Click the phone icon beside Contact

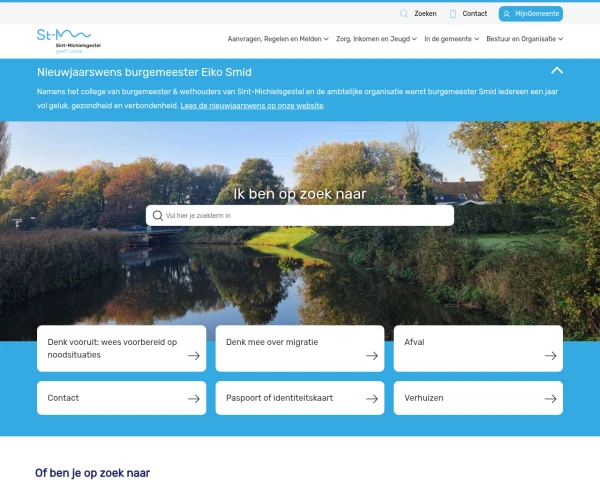(453, 14)
